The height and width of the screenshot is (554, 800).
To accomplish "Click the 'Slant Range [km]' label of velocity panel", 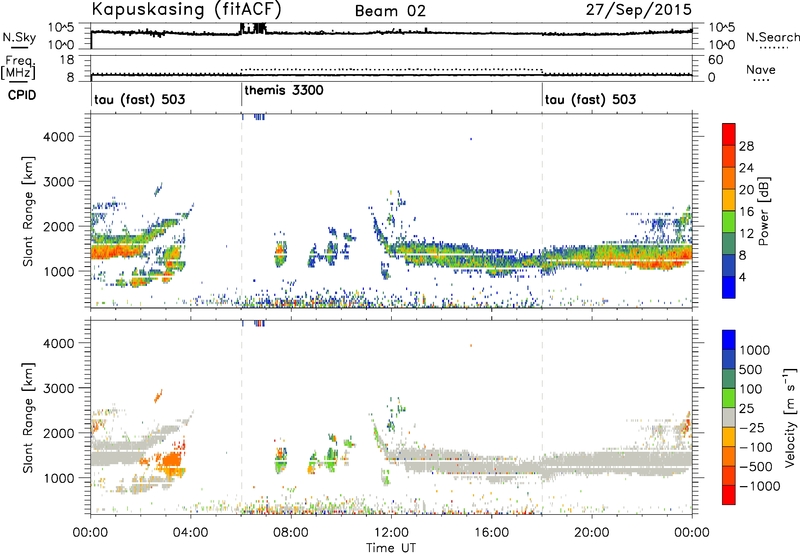I will (28, 418).
